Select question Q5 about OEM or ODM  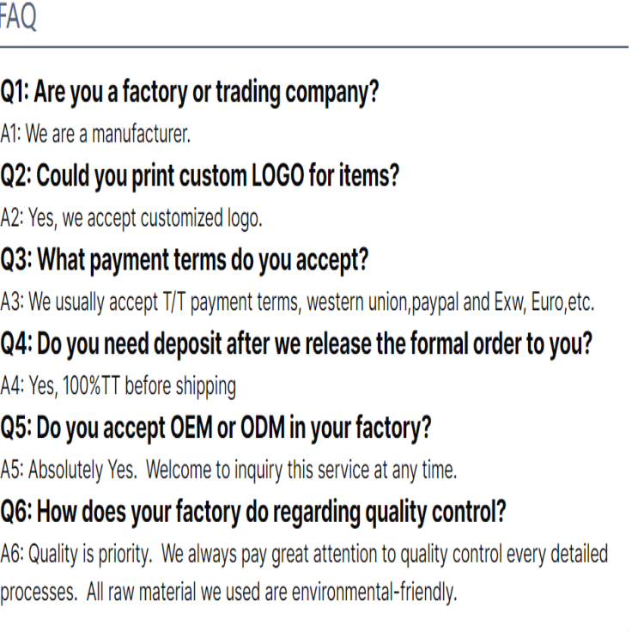coord(216,428)
